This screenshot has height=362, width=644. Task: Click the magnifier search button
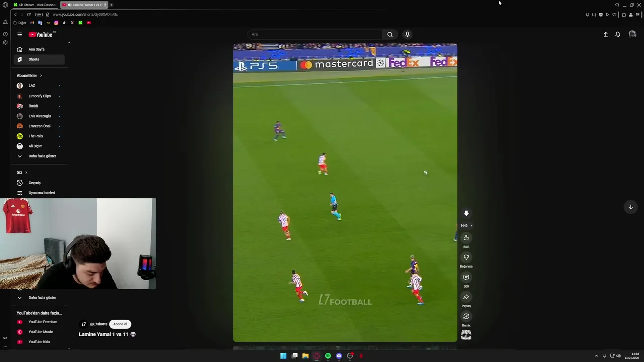[390, 34]
